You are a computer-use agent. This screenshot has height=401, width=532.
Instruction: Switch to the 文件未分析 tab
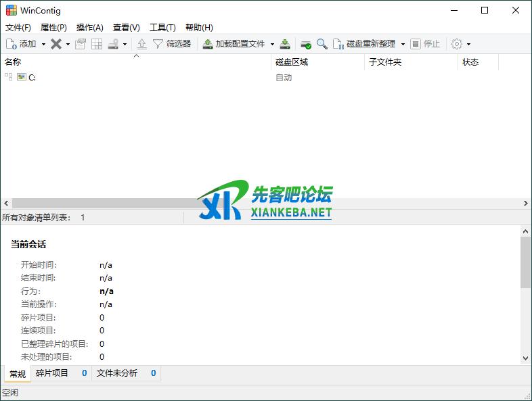click(x=117, y=373)
